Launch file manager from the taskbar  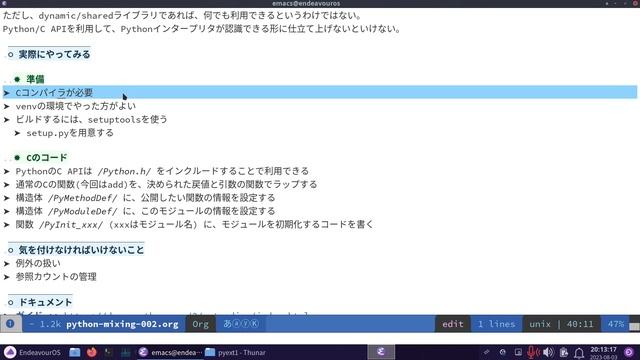click(75, 352)
